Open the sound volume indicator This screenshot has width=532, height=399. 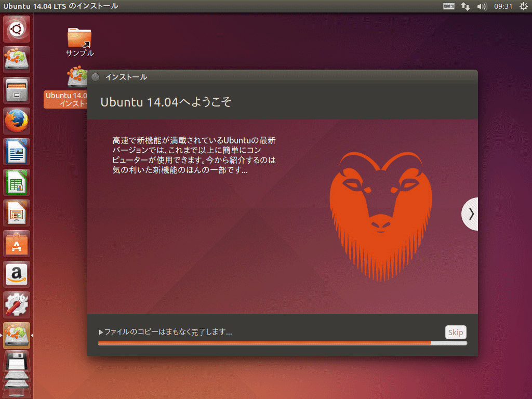click(482, 6)
